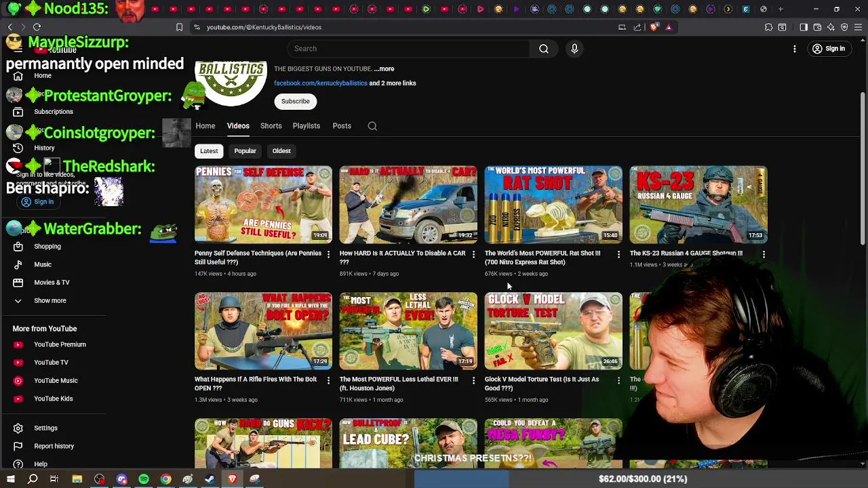The width and height of the screenshot is (868, 488).
Task: Bookmark this page with the address bar bookmark icon
Action: (x=179, y=27)
